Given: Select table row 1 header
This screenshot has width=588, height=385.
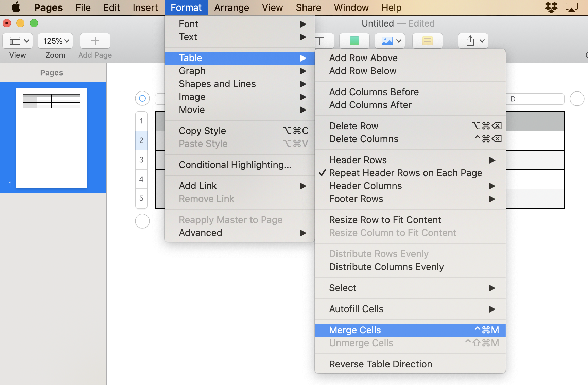Looking at the screenshot, I should tap(141, 121).
